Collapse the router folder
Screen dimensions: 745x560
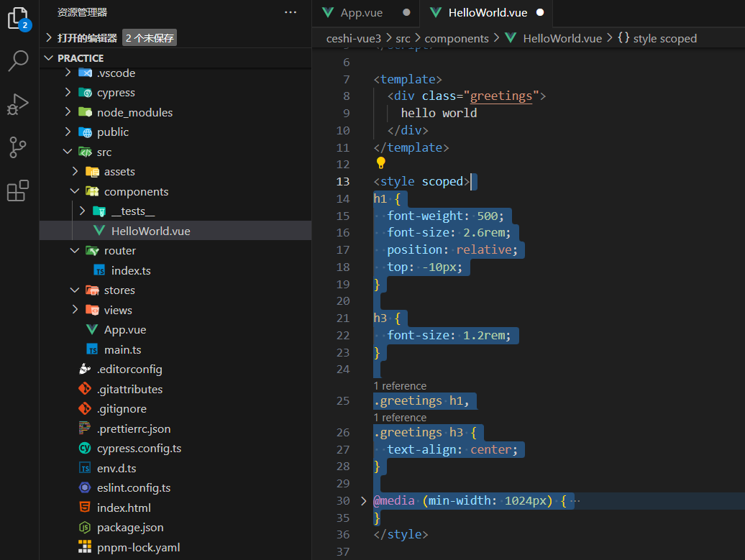point(75,250)
